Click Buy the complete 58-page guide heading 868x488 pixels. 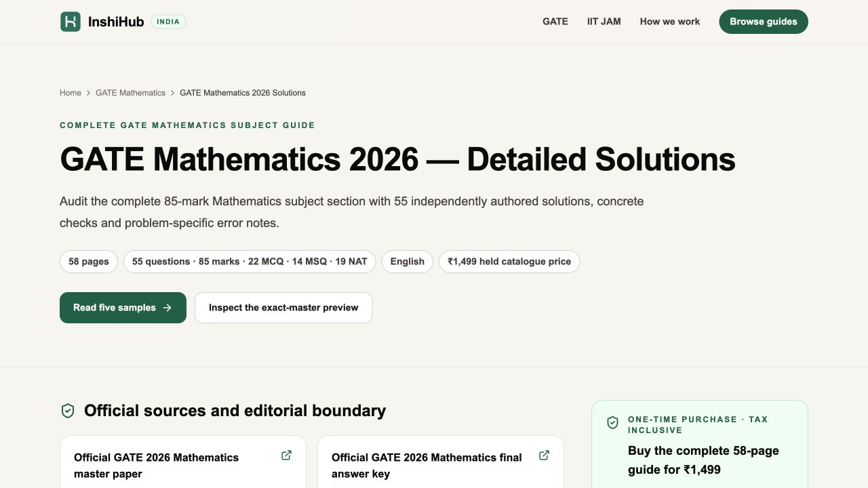[703, 460]
